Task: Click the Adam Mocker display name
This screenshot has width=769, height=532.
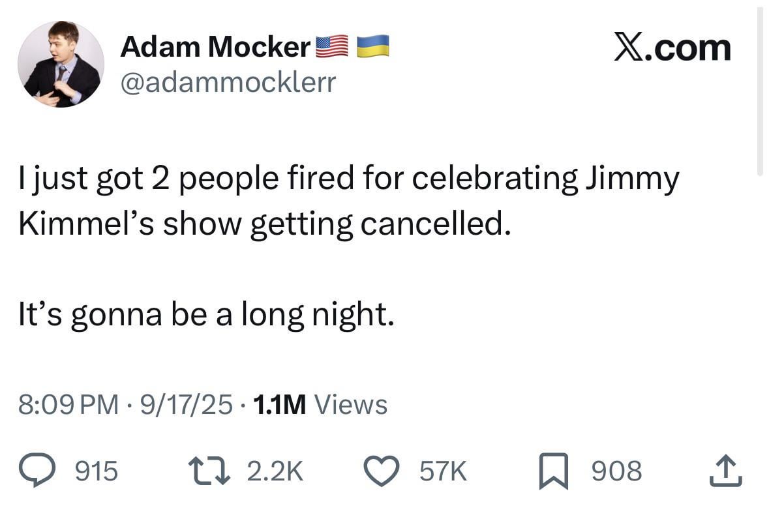Action: 216,46
